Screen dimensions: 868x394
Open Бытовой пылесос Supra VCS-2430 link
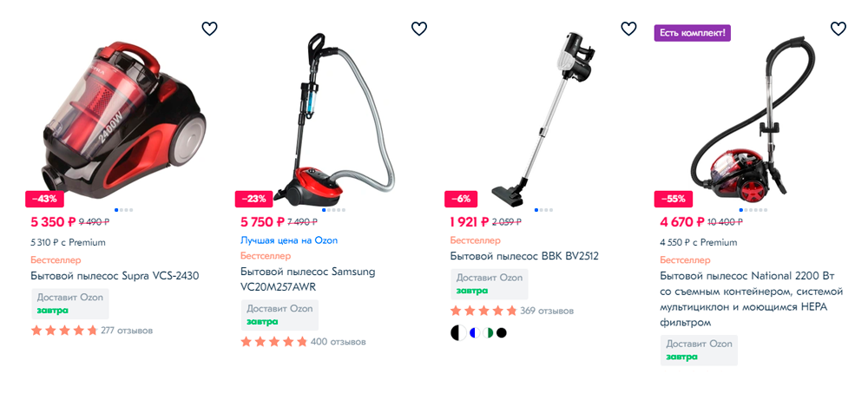click(115, 276)
